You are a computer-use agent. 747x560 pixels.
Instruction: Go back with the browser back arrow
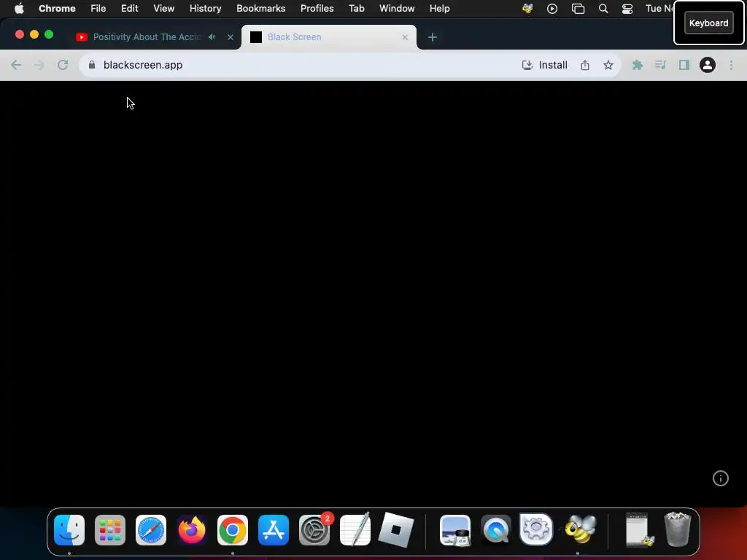(16, 65)
